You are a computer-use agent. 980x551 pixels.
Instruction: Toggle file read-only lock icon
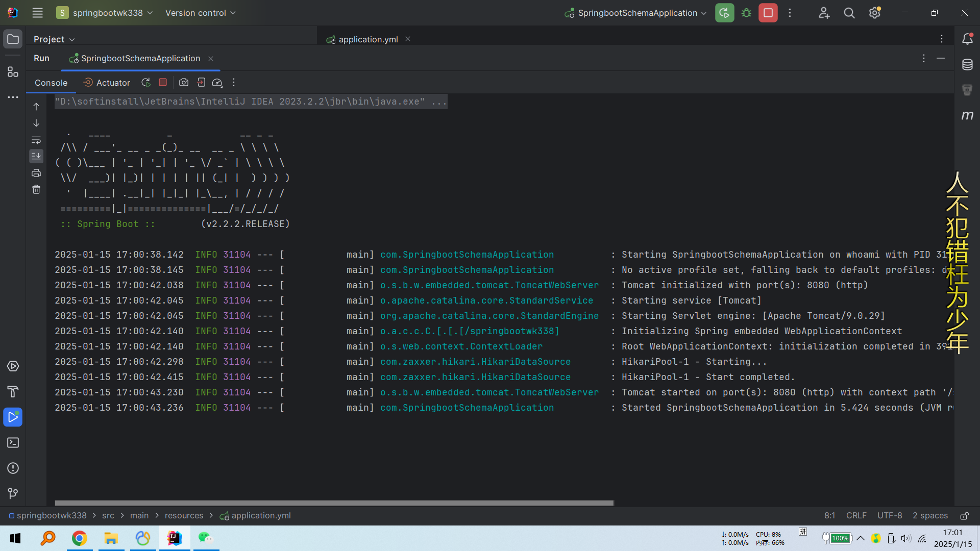965,516
